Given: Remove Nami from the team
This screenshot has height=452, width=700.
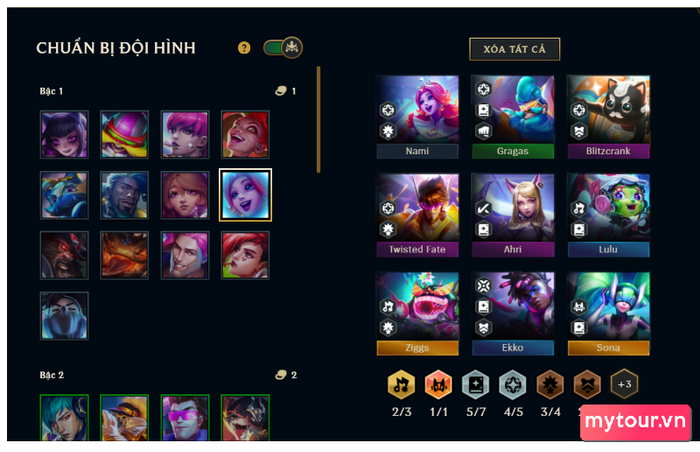Looking at the screenshot, I should pos(417,117).
